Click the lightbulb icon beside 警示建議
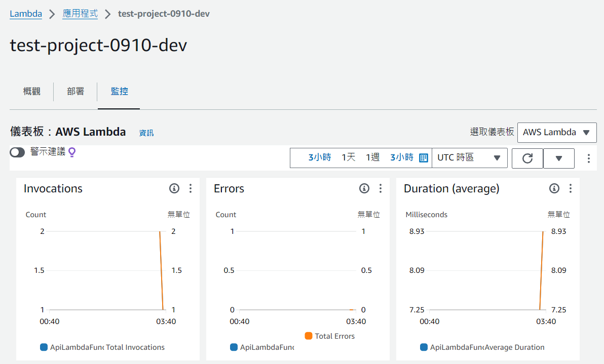 coord(71,152)
